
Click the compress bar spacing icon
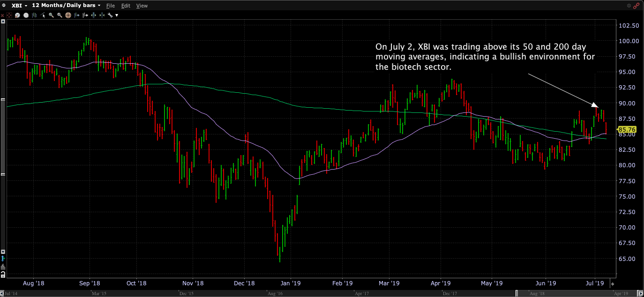(101, 15)
